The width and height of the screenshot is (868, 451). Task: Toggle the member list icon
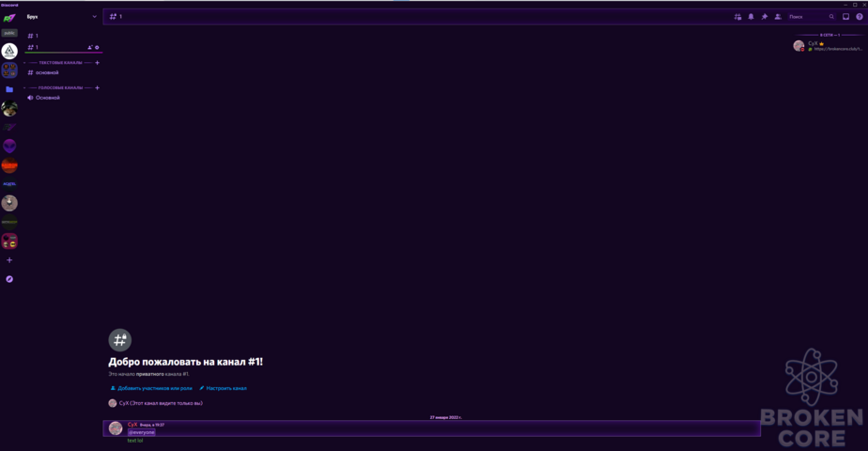pos(778,17)
